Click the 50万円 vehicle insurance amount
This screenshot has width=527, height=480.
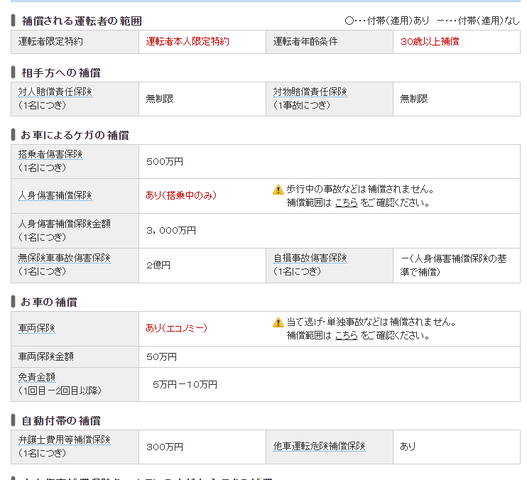point(162,357)
